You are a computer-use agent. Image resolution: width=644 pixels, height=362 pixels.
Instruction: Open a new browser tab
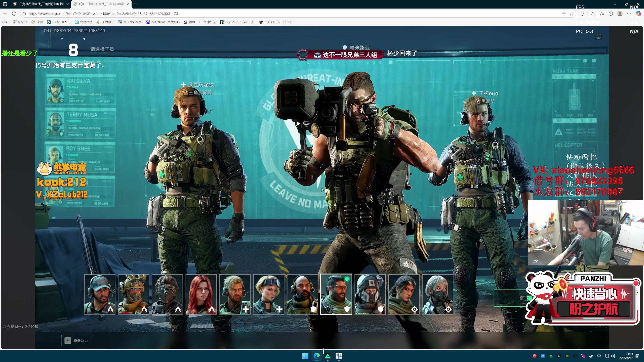pos(136,4)
